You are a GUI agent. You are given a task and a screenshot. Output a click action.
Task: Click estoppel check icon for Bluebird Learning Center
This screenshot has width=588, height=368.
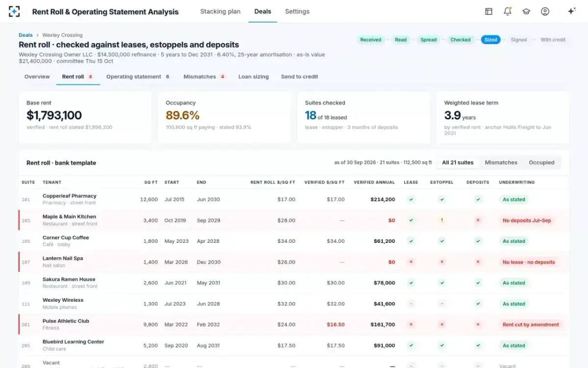coord(442,345)
